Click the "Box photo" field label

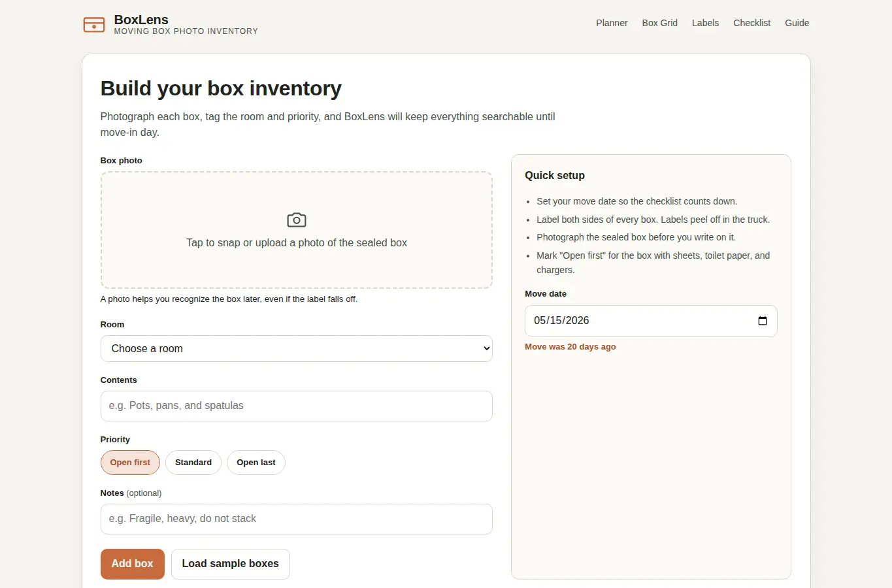122,161
